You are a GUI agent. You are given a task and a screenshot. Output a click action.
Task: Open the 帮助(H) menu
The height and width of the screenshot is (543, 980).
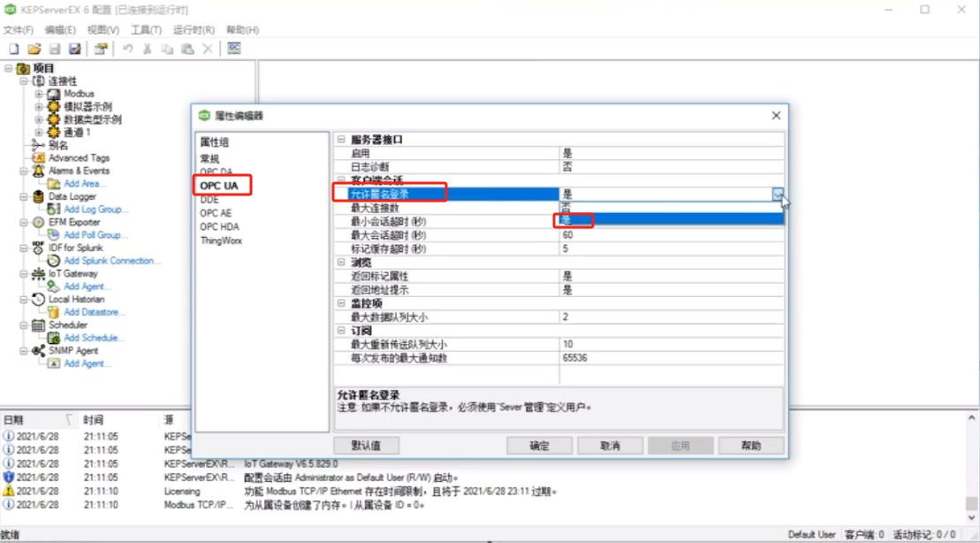click(x=242, y=30)
